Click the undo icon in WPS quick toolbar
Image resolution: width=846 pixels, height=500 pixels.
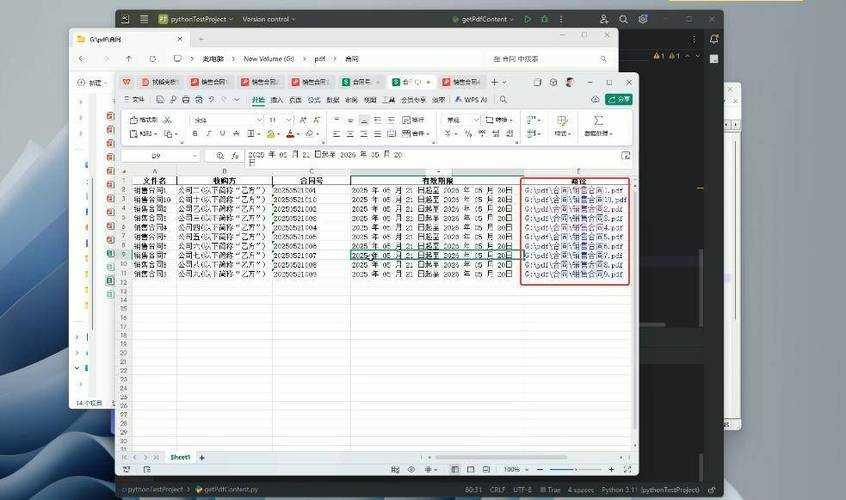(x=212, y=100)
